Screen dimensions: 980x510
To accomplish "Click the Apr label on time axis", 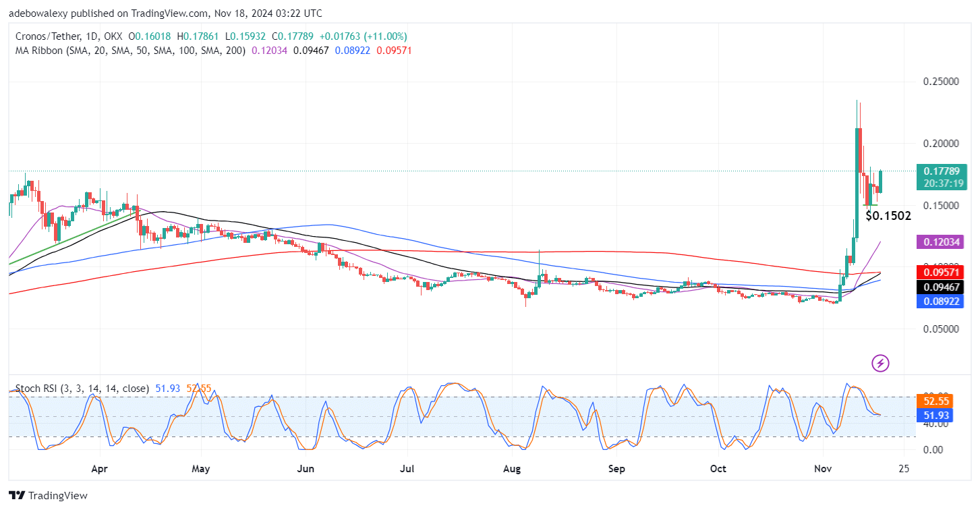I will point(99,468).
